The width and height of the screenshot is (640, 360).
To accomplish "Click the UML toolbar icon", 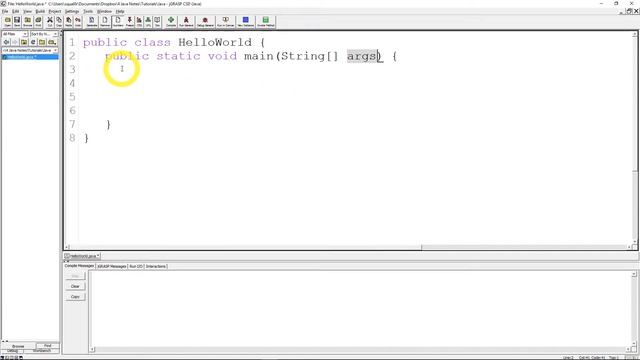I will coord(148,22).
